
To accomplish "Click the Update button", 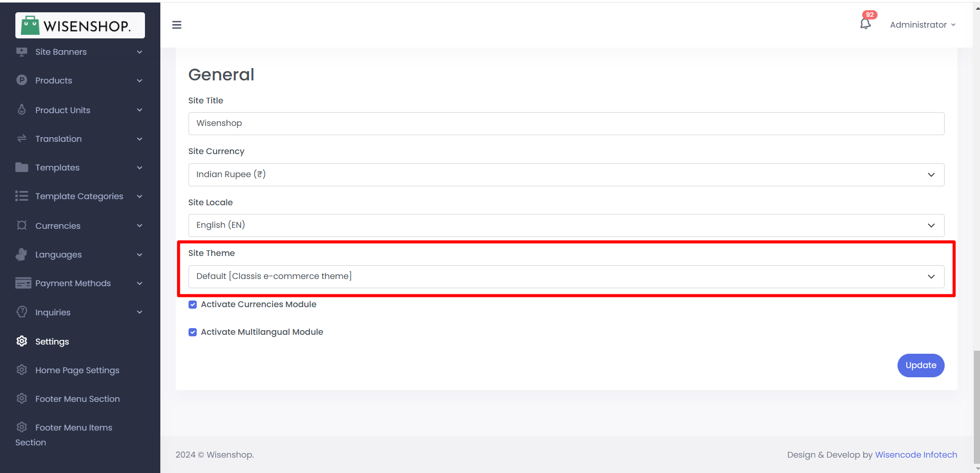I will tap(920, 365).
